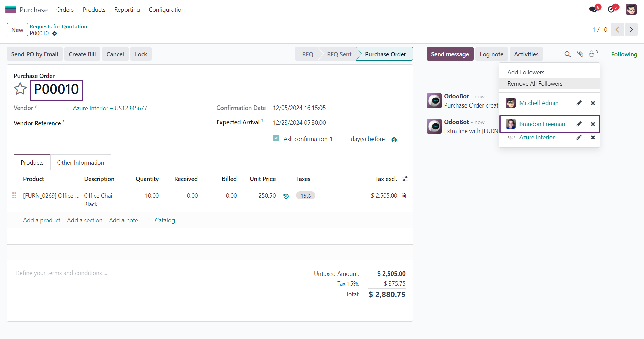Click Add a note link
Image resolution: width=644 pixels, height=339 pixels.
(x=123, y=220)
